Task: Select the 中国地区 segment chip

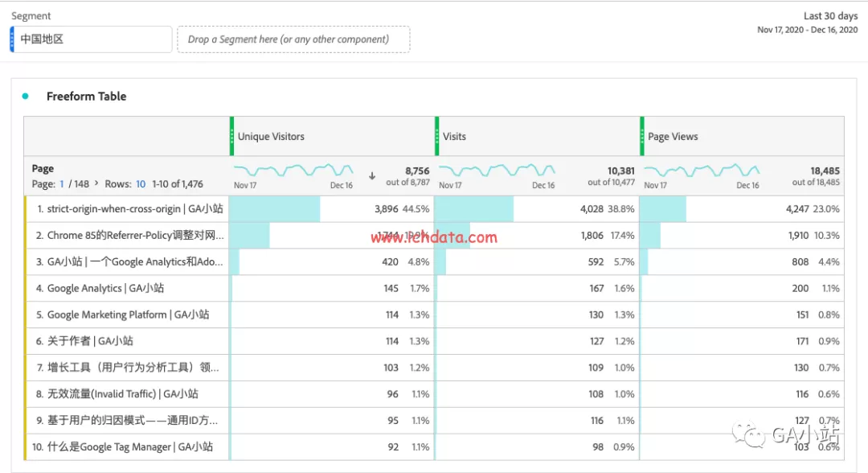Action: tap(90, 39)
